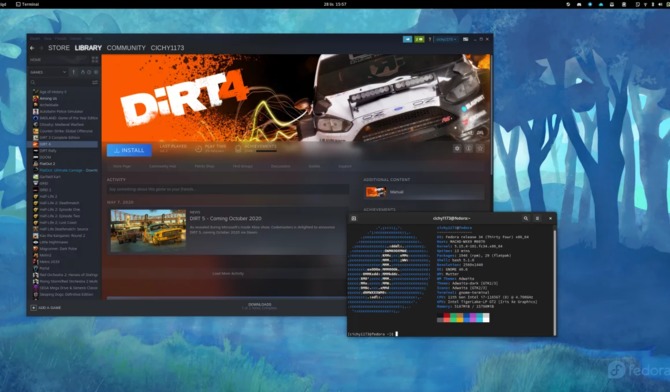Click the Steam back navigation arrow
Image resolution: width=670 pixels, height=392 pixels.
32,48
